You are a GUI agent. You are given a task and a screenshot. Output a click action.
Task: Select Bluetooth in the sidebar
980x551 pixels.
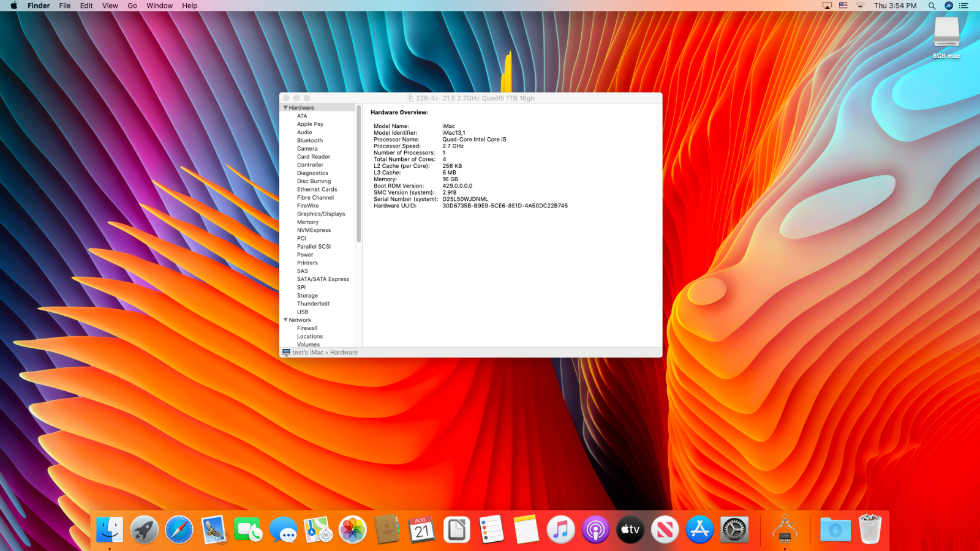coord(310,140)
